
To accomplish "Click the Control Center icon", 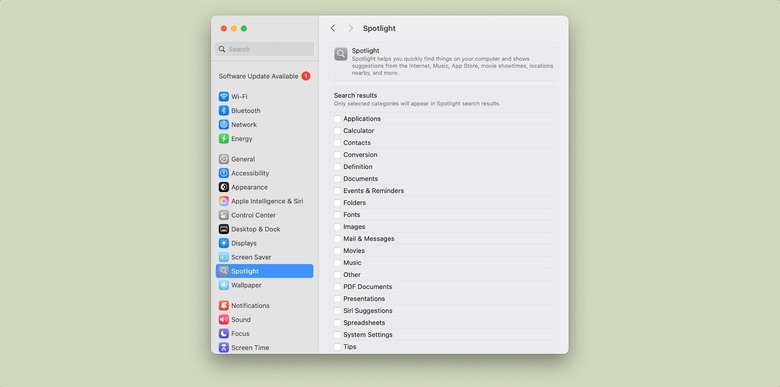I will point(224,215).
